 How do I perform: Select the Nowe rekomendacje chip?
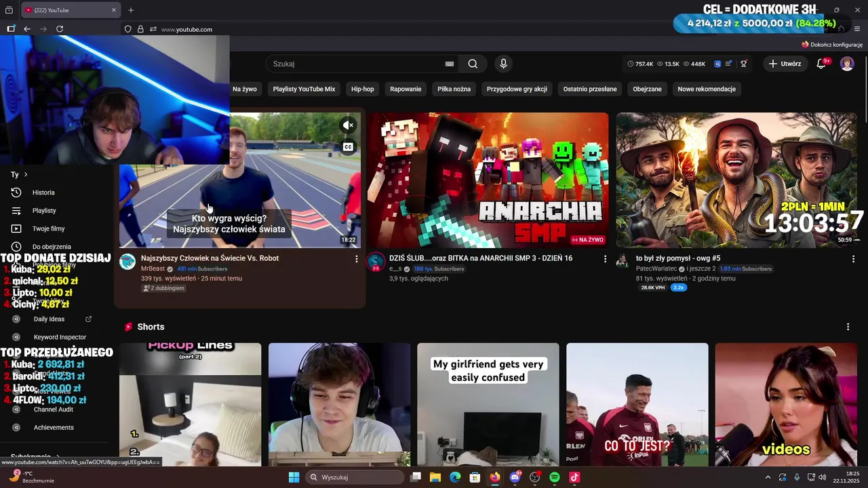click(707, 89)
